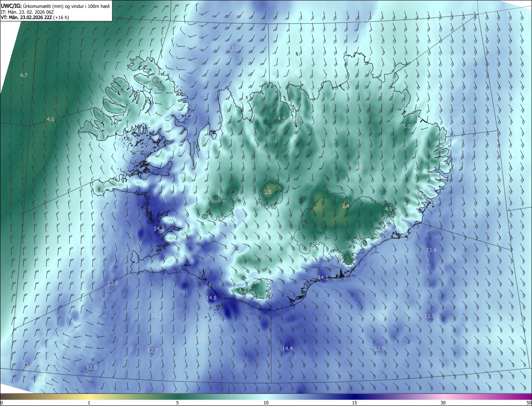Click the 13.3 value label

pos(430,316)
